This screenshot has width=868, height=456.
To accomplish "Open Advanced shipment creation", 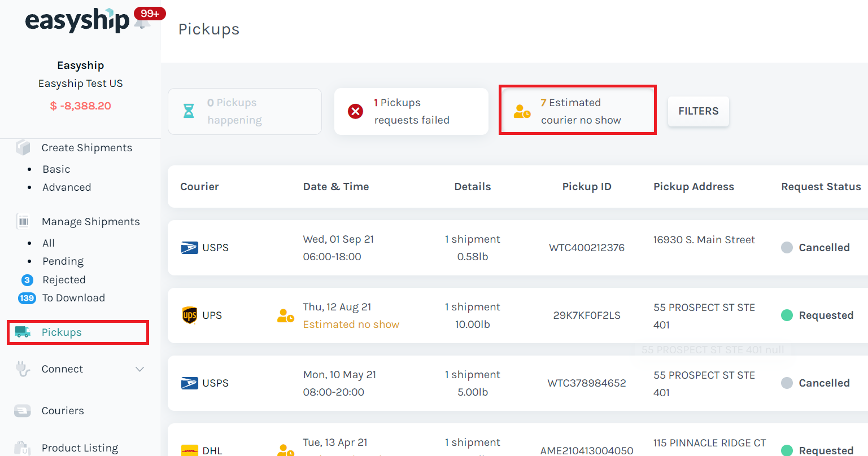I will [67, 187].
